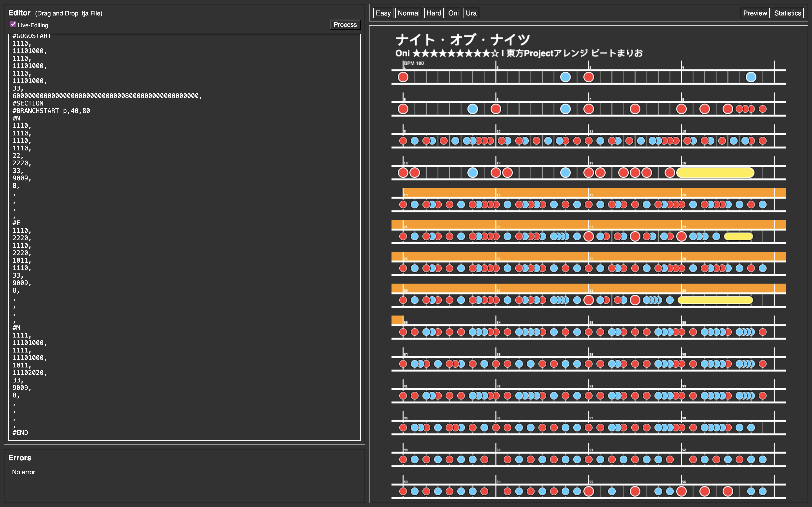Viewport: 812px width, 507px height.
Task: Select the Normal difficulty tab
Action: coord(408,13)
